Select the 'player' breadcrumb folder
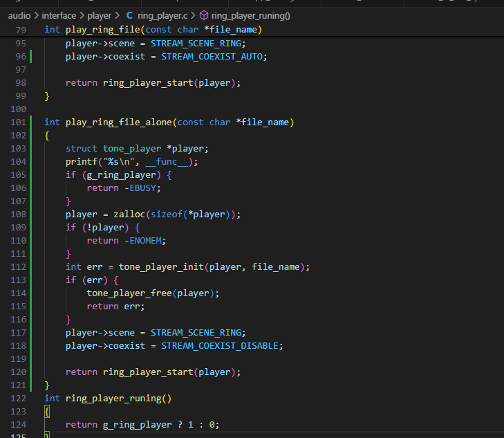Screen dimensions: 504x438 99,15
